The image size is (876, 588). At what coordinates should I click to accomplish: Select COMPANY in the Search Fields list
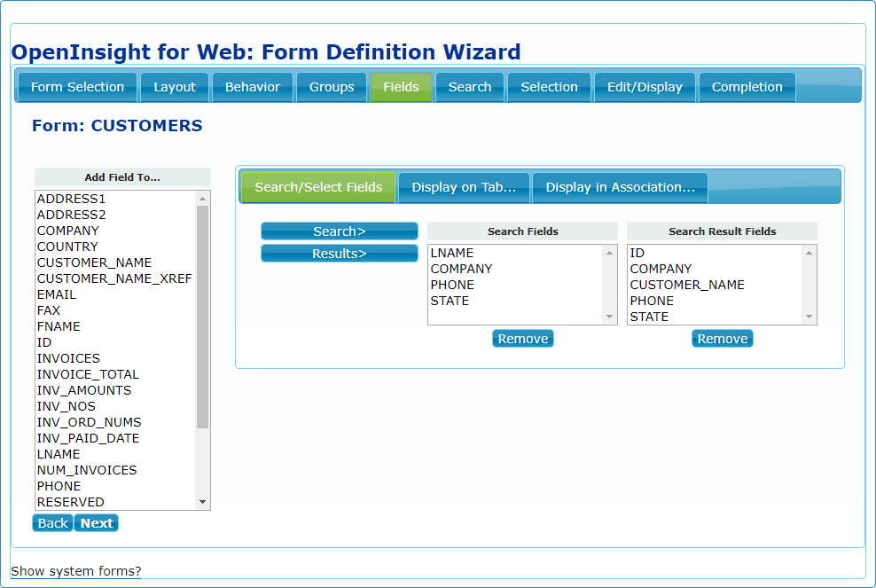(x=516, y=269)
